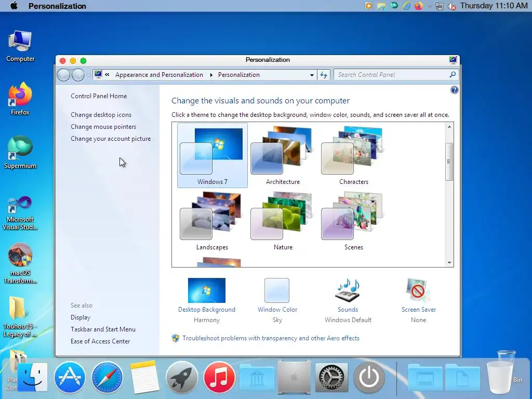This screenshot has width=532, height=399.
Task: Troubleshoot transparency and Aero effects link
Action: (271, 338)
